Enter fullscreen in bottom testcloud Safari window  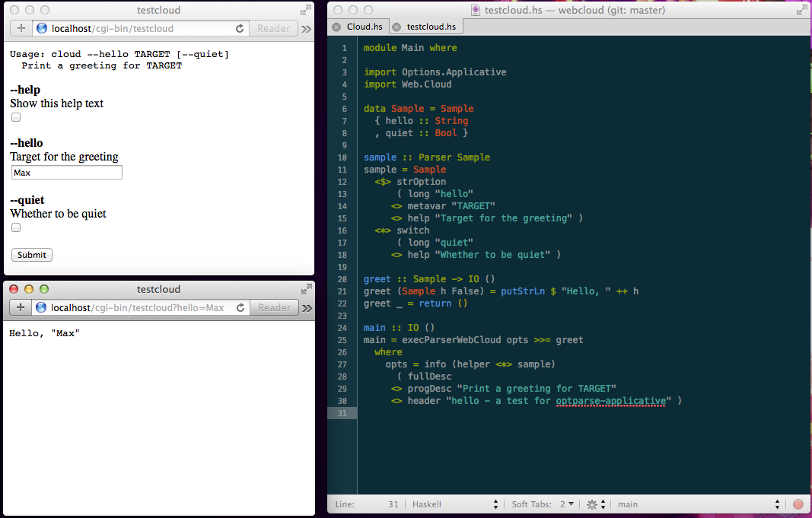307,289
